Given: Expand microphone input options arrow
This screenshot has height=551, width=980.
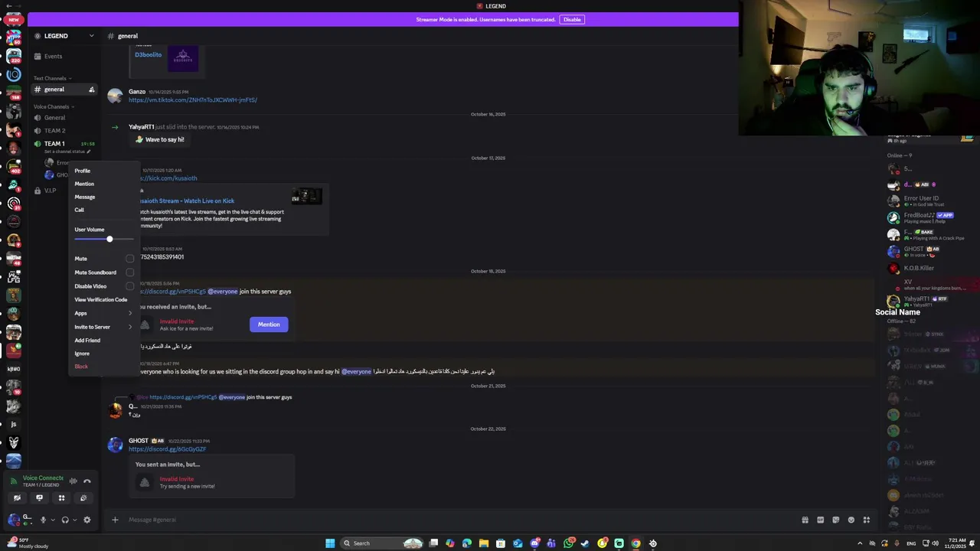Looking at the screenshot, I should [x=52, y=520].
